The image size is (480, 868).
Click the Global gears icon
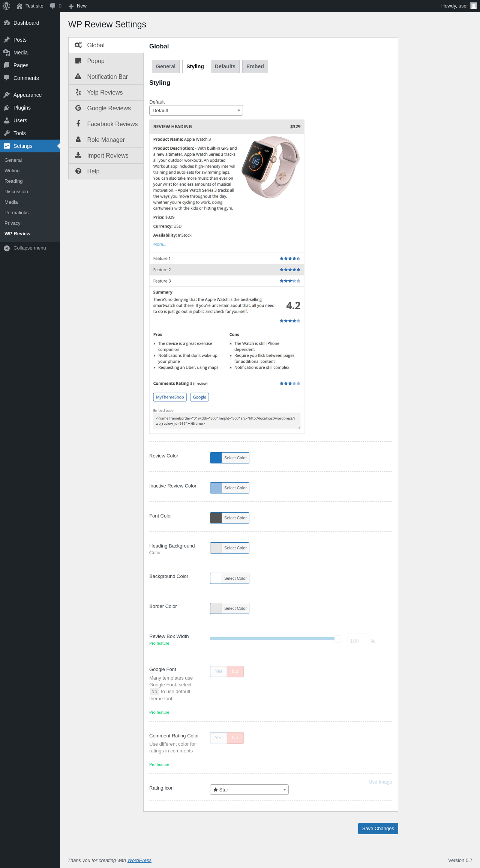(78, 45)
